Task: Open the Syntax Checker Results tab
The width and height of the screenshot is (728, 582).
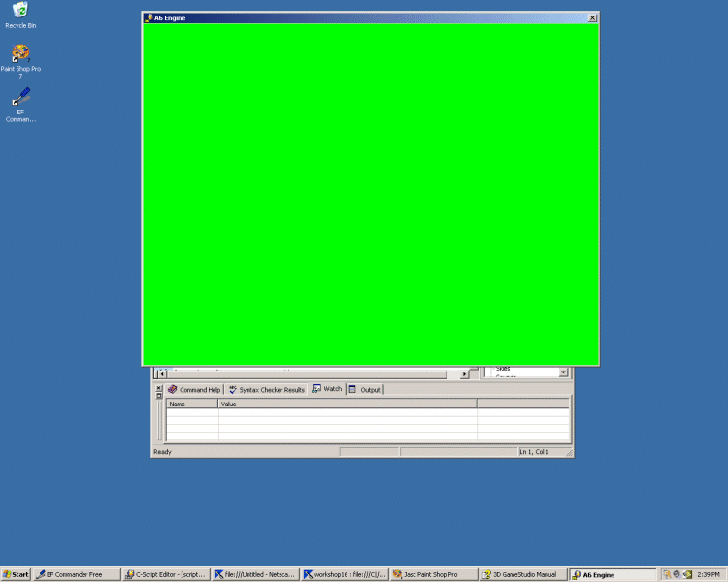Action: coord(266,389)
